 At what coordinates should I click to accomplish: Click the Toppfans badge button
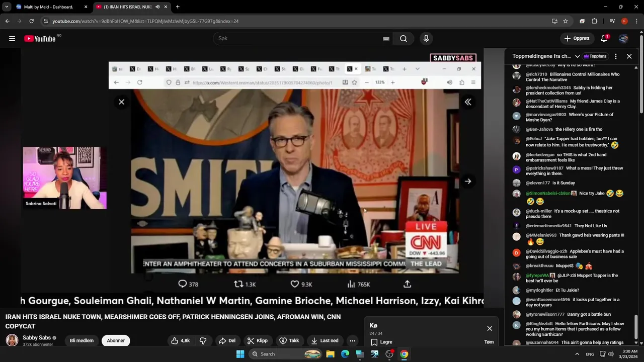595,56
